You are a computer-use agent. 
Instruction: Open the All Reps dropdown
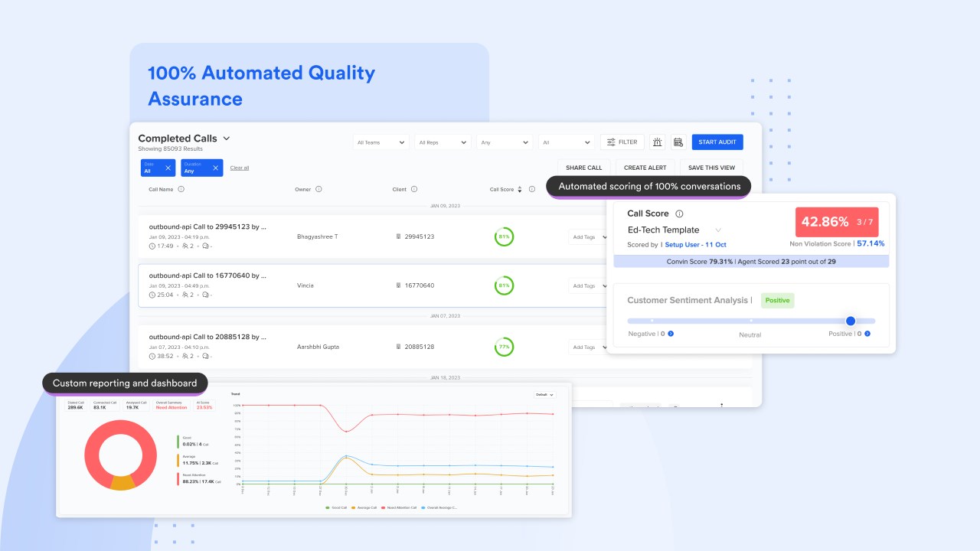point(443,142)
